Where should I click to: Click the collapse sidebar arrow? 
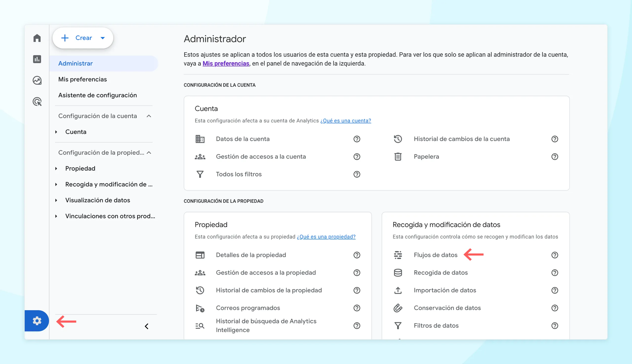146,326
